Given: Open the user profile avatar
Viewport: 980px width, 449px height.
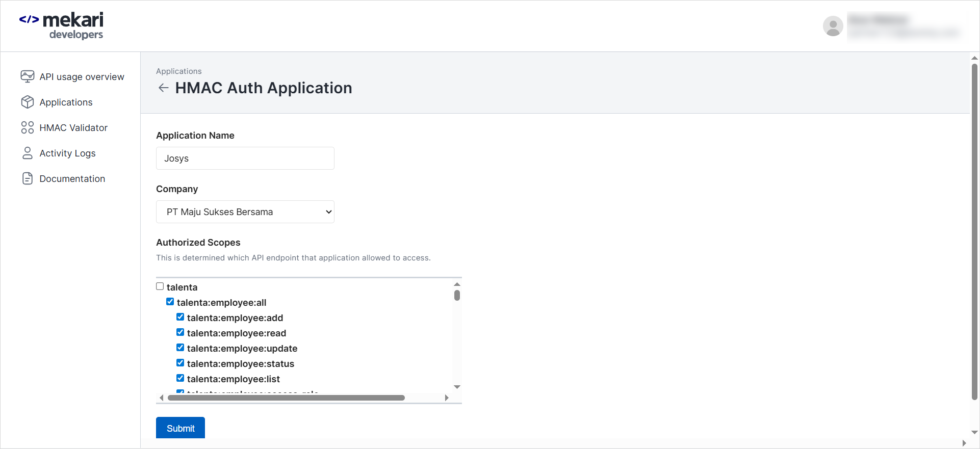Looking at the screenshot, I should 833,26.
